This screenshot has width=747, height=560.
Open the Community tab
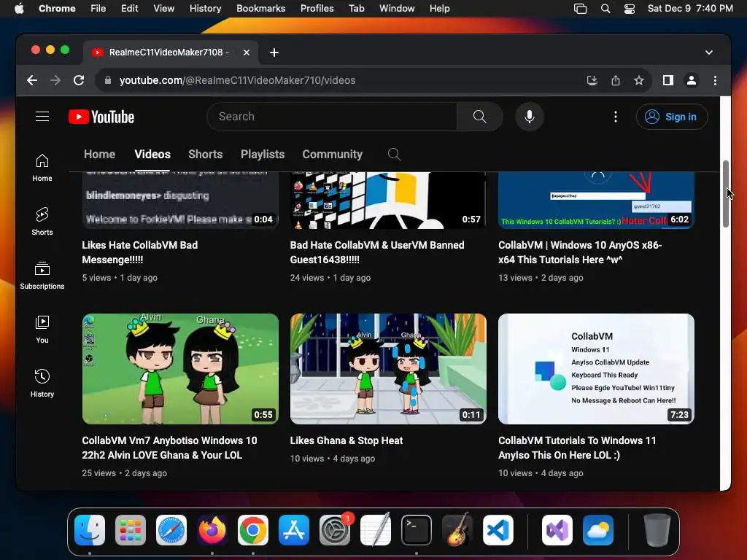(x=333, y=155)
